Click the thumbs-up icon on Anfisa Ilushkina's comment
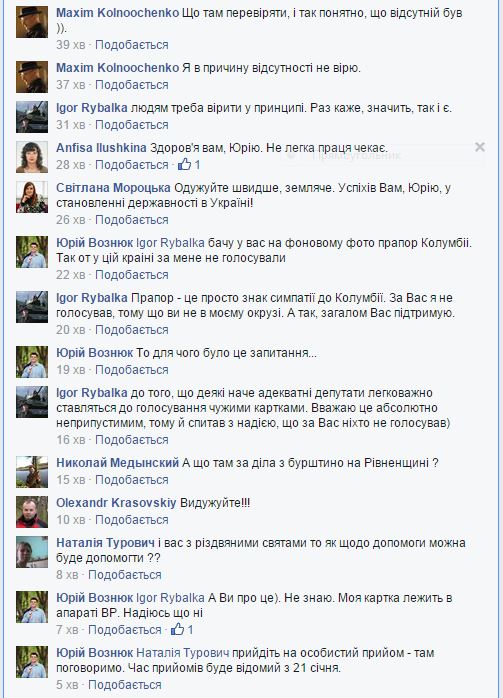 184,165
